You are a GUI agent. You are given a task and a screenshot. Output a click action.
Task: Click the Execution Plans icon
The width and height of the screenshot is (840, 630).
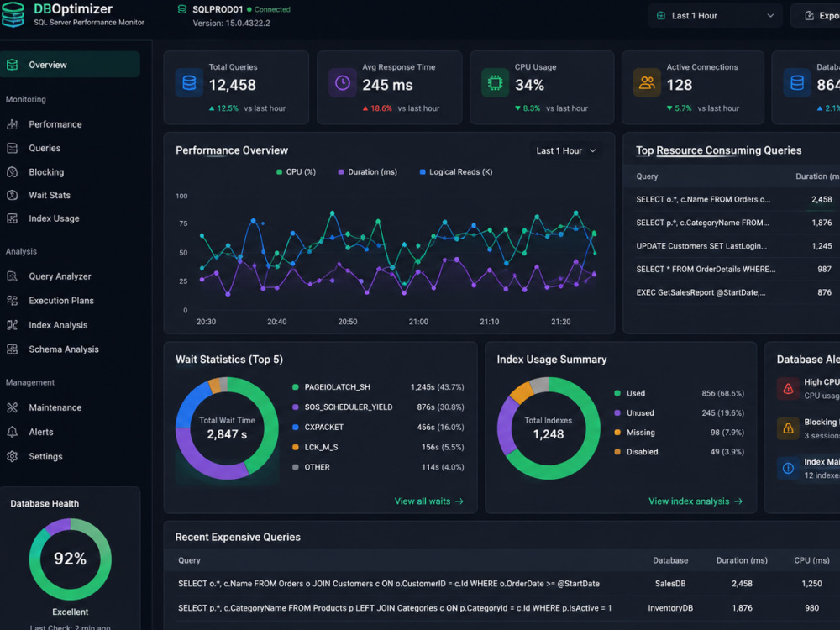tap(13, 301)
